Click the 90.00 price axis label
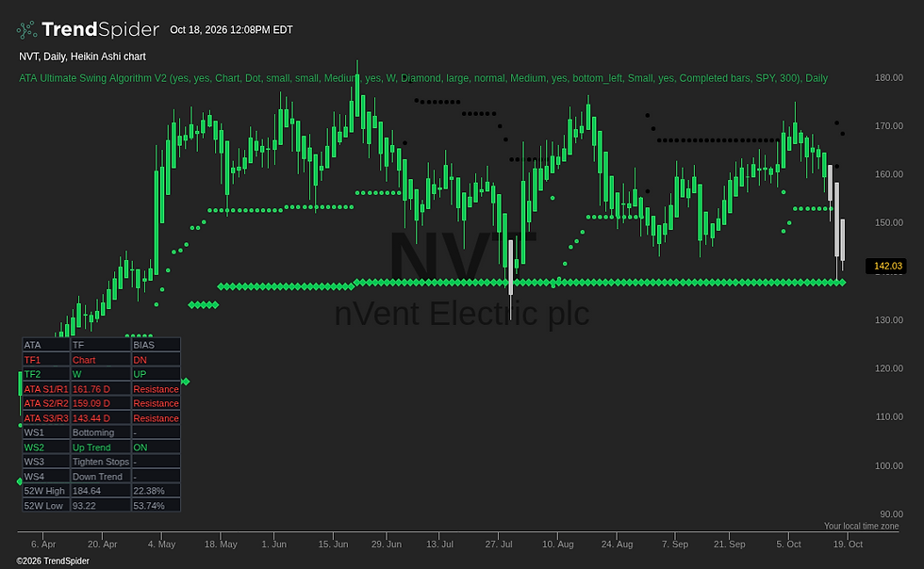Image resolution: width=924 pixels, height=569 pixels. (x=891, y=513)
